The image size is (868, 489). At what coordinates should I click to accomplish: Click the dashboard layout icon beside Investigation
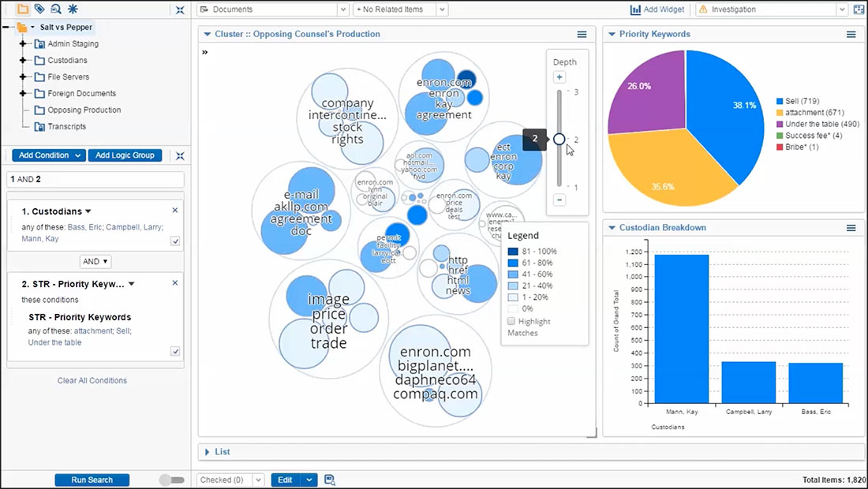click(859, 9)
